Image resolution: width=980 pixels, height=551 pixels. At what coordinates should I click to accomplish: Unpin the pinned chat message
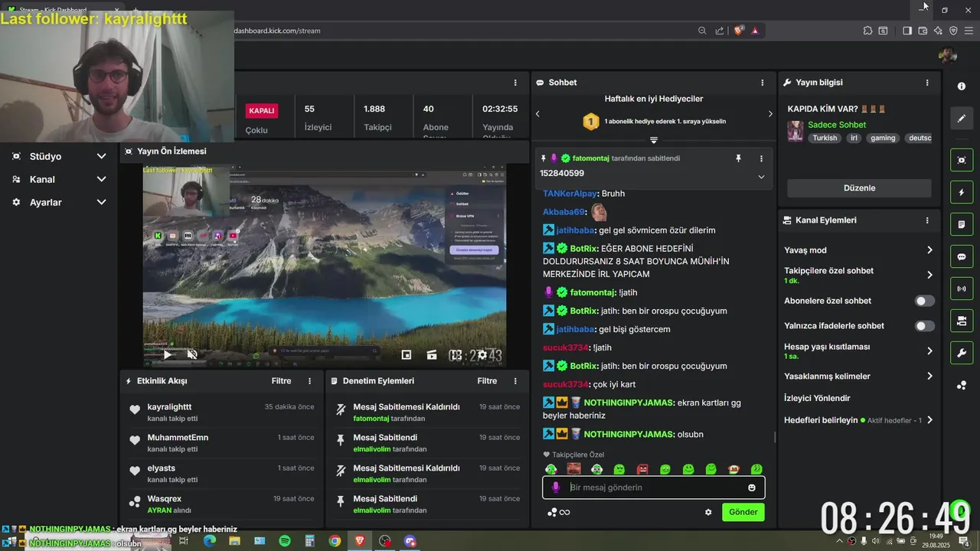click(x=738, y=158)
